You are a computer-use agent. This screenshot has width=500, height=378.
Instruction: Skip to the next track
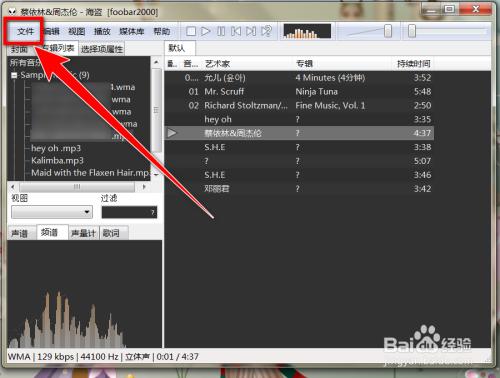pos(251,31)
